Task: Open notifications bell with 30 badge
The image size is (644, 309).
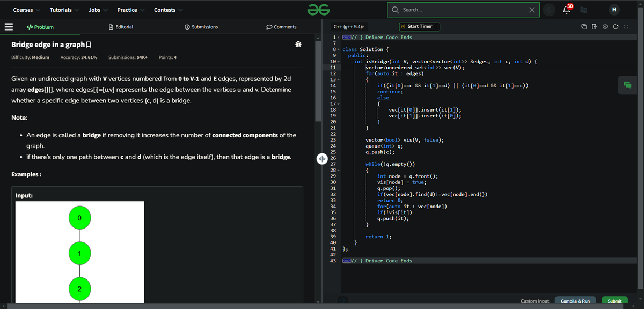Action: 566,9
